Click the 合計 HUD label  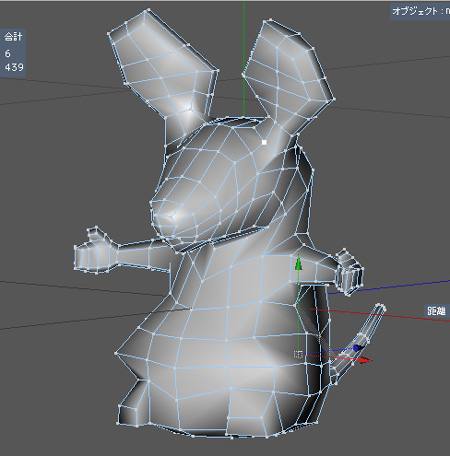coord(13,36)
